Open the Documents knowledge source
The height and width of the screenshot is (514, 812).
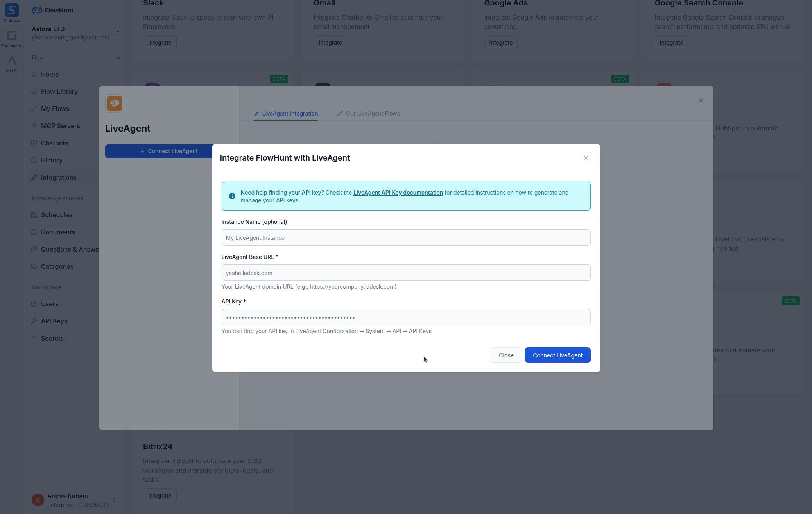(x=58, y=232)
